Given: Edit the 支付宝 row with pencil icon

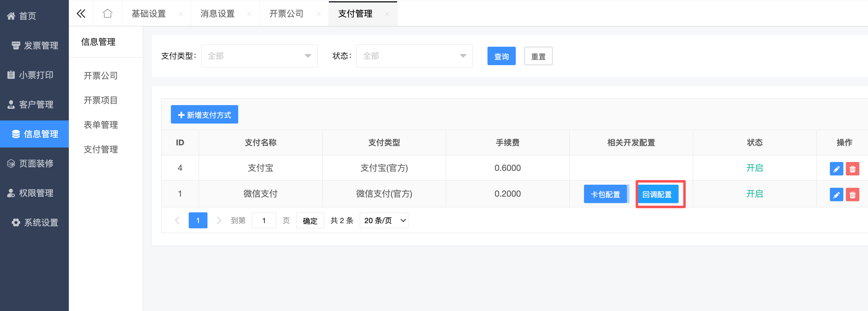Looking at the screenshot, I should pyautogui.click(x=836, y=169).
